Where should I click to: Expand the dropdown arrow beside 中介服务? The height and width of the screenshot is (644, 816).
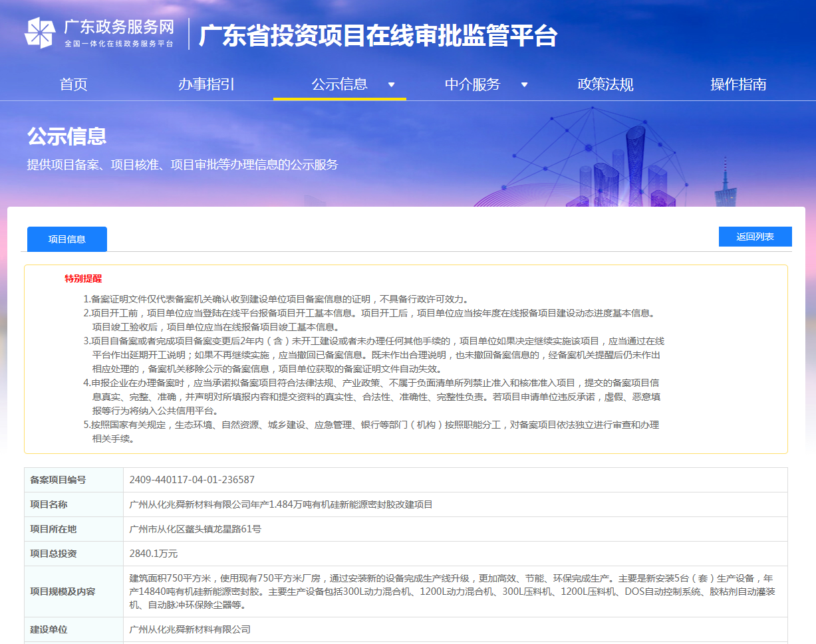pyautogui.click(x=524, y=84)
